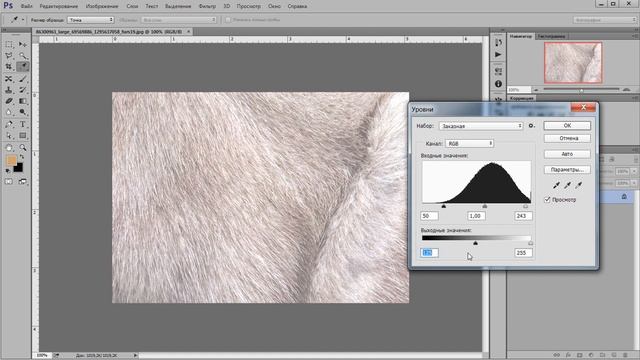Click the Navigator preview thumbnail
Image resolution: width=640 pixels, height=360 pixels.
point(573,62)
